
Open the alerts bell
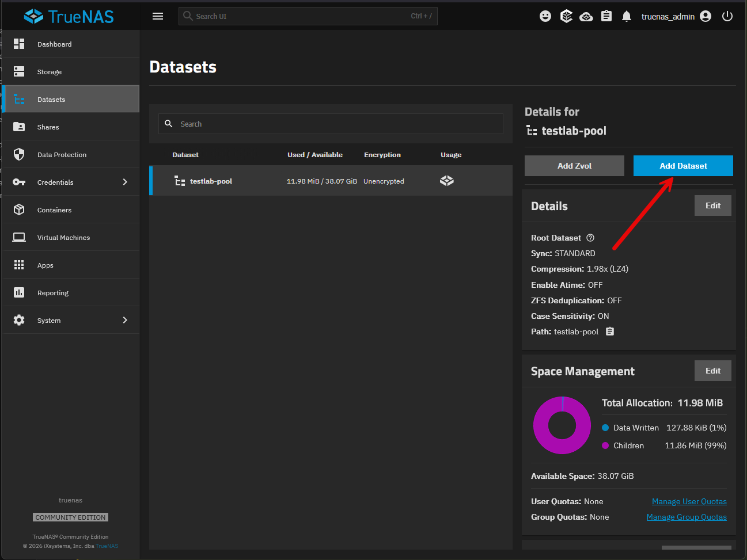pos(627,16)
